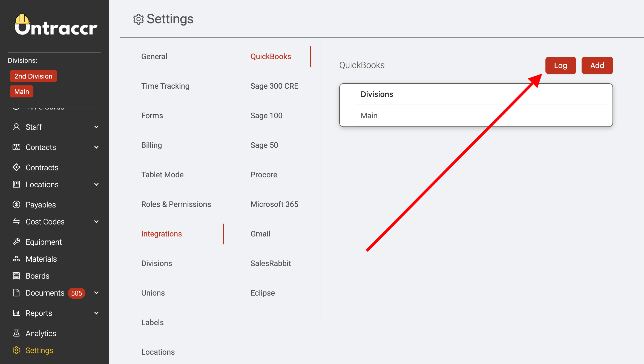644x364 pixels.
Task: Click the Log button
Action: point(560,65)
